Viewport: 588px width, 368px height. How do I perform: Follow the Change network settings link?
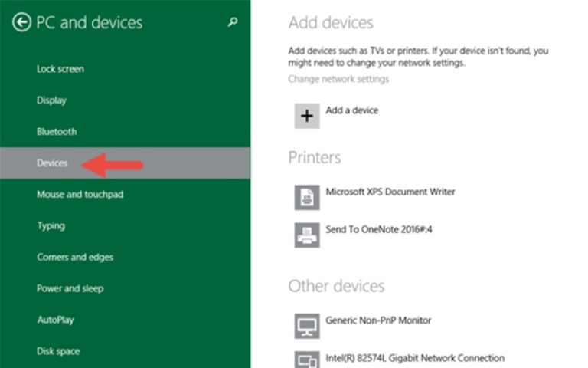tap(338, 79)
